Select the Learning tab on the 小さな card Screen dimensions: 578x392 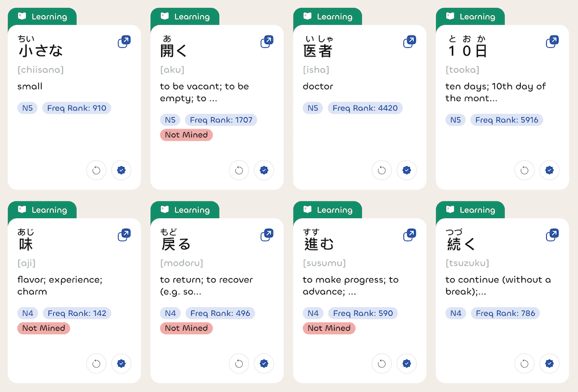(42, 16)
